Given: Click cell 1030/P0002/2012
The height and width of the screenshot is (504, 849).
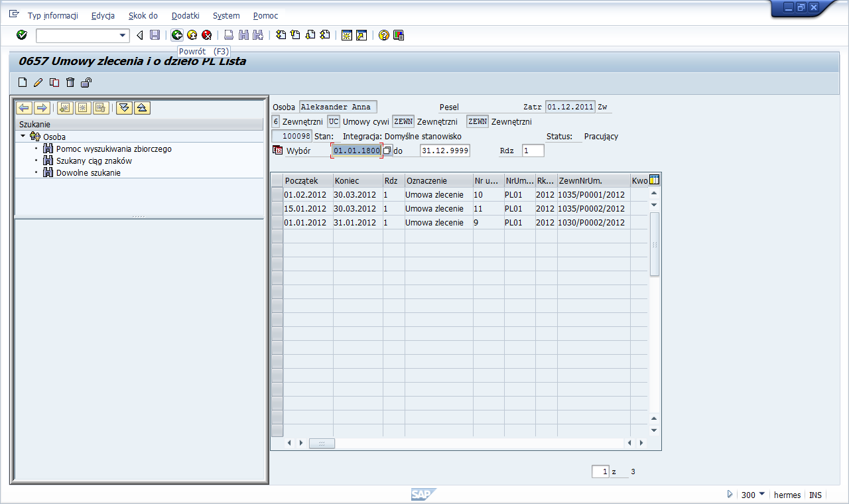Looking at the screenshot, I should click(x=593, y=223).
